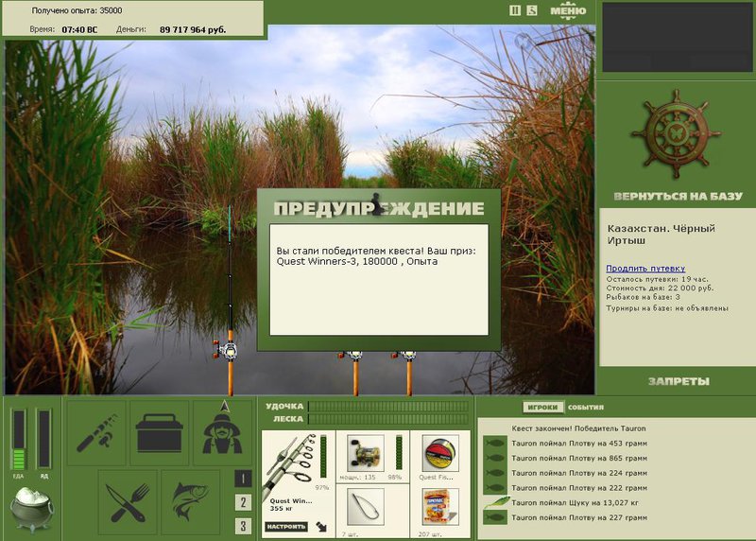Click 'Tauron поймал Плотву на 227 грамм'
This screenshot has height=541, width=756.
579,517
